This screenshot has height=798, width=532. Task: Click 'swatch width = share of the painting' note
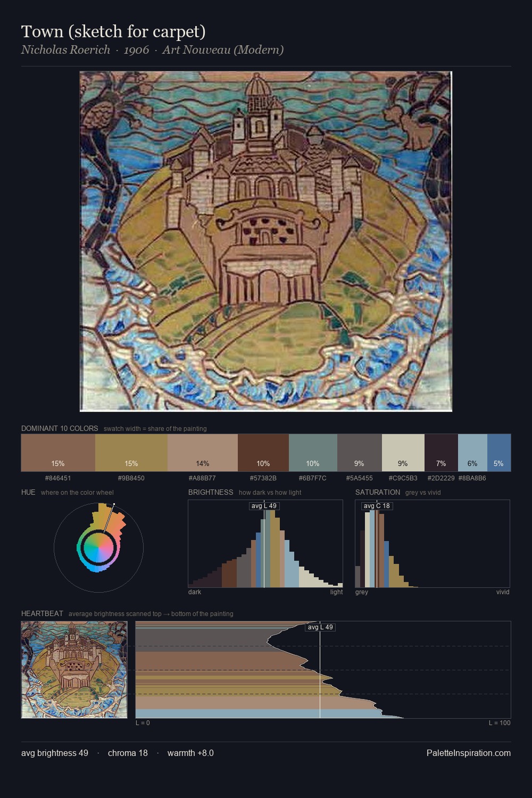155,429
